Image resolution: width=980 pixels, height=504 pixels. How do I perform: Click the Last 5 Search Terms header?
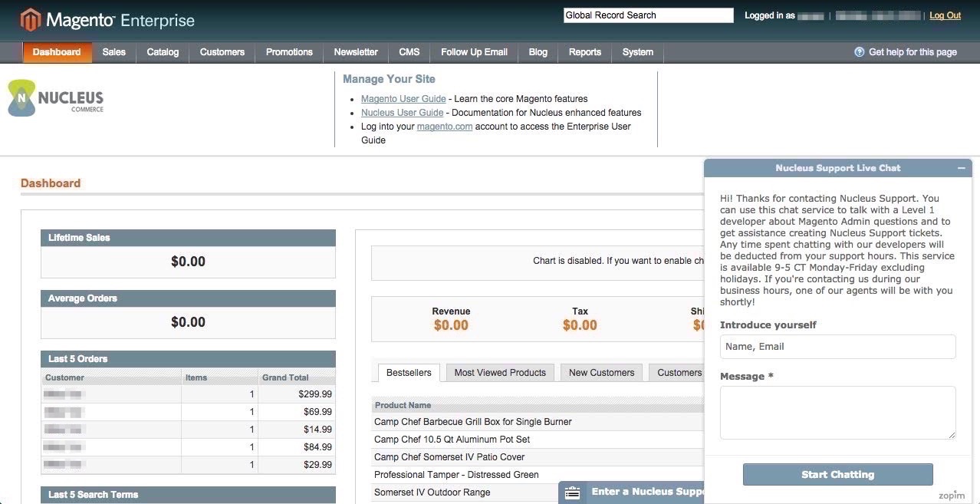pos(188,495)
